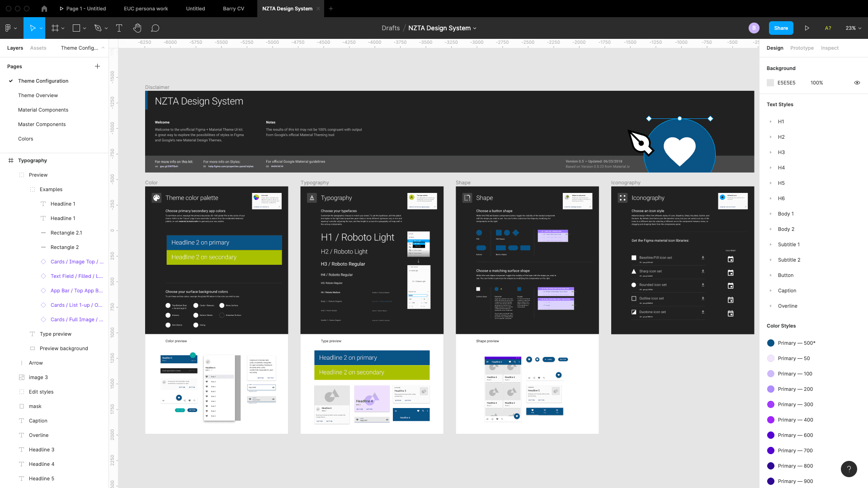Toggle background visibility eye icon
The width and height of the screenshot is (868, 488).
857,83
